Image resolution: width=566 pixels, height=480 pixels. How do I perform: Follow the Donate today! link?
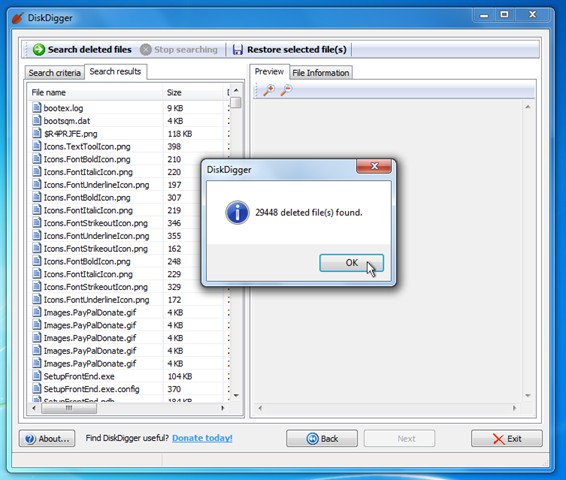[x=202, y=438]
